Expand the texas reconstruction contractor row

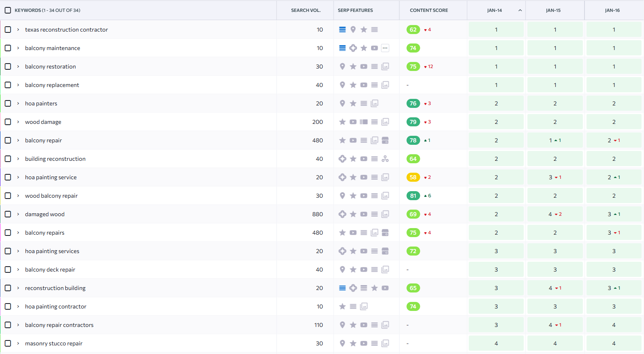click(x=18, y=30)
